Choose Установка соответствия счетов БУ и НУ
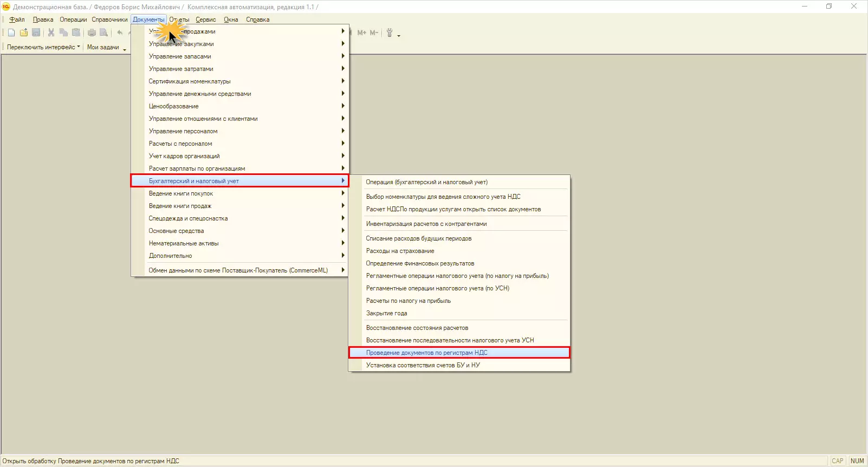The width and height of the screenshot is (868, 467). 459,365
